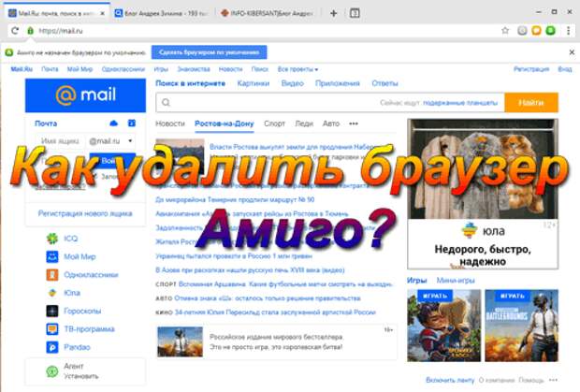Select the Новости news tab
The image size is (580, 392).
(x=169, y=123)
